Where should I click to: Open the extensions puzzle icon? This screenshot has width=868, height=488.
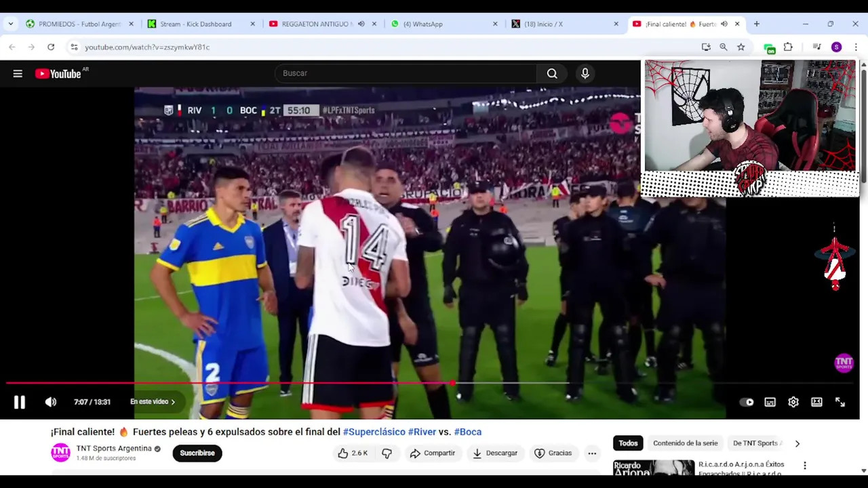coord(788,47)
